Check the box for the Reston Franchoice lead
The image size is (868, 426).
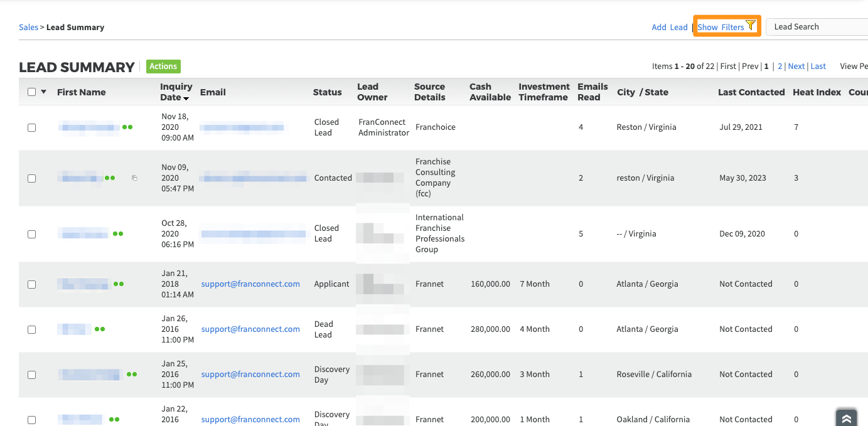[32, 127]
